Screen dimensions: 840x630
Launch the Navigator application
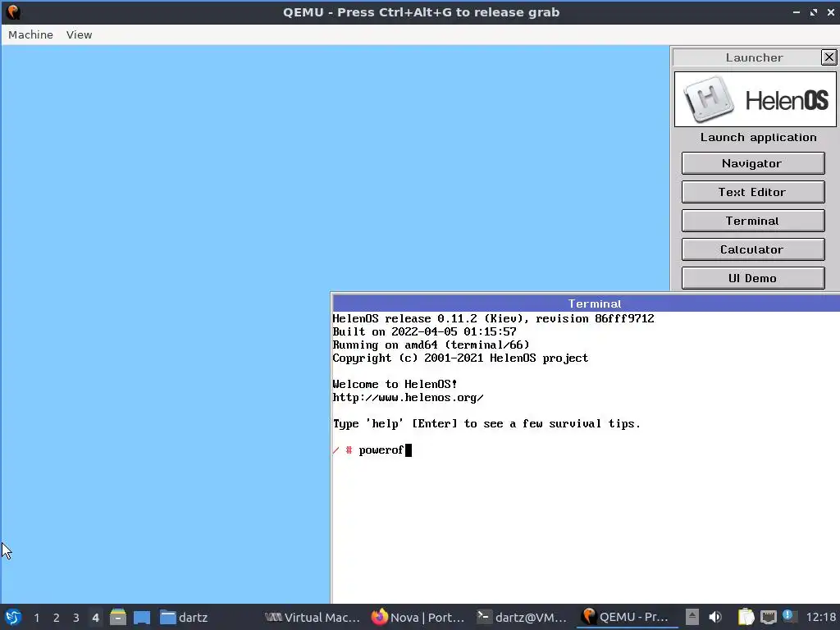(753, 163)
